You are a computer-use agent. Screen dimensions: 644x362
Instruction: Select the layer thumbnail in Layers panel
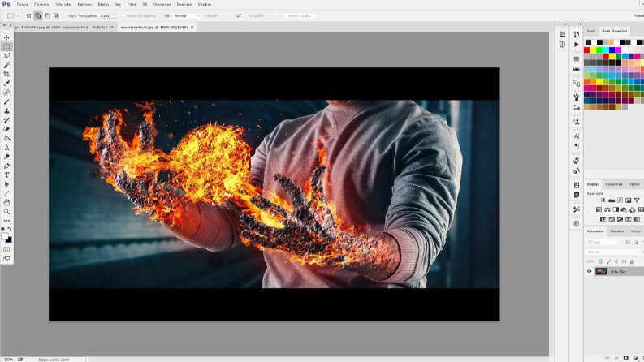tap(601, 271)
